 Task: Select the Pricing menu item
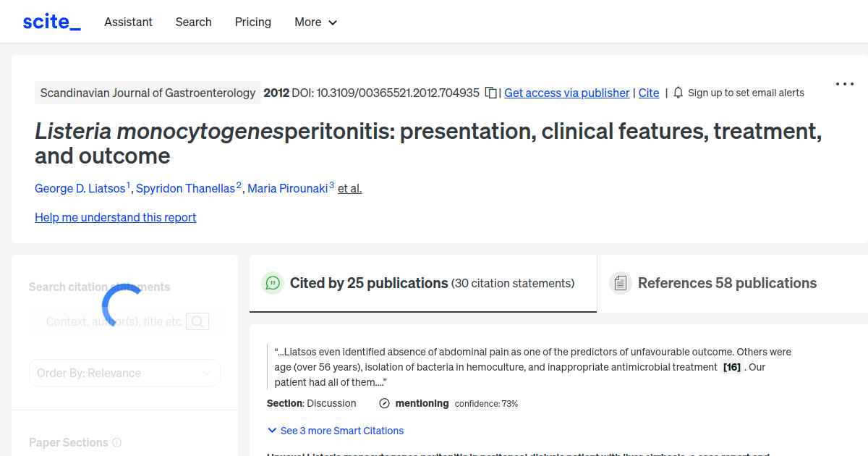252,22
